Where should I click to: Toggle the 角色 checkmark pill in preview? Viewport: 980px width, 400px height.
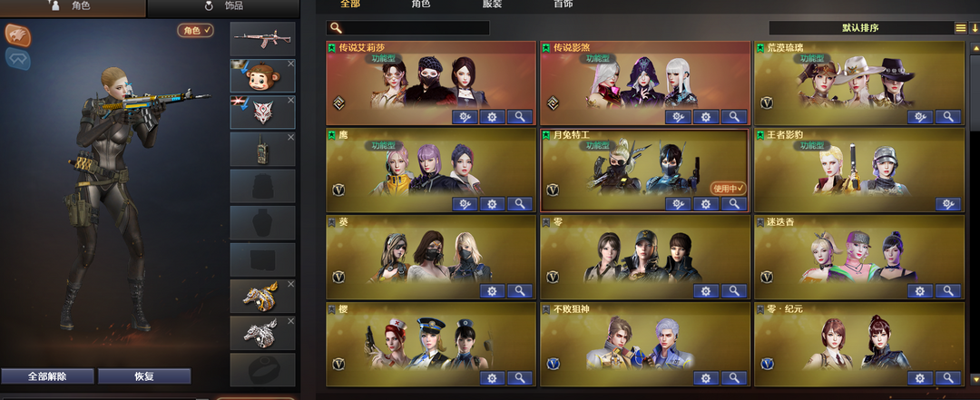[x=196, y=30]
